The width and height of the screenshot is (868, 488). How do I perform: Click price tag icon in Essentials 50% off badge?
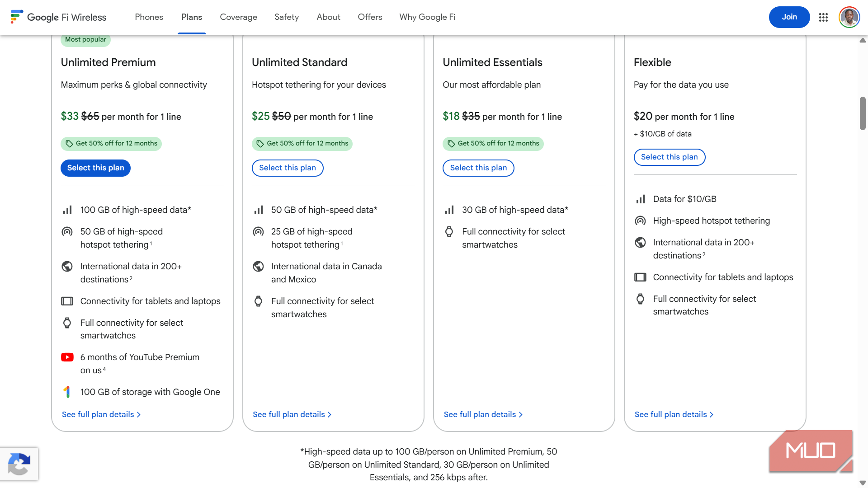pos(451,144)
